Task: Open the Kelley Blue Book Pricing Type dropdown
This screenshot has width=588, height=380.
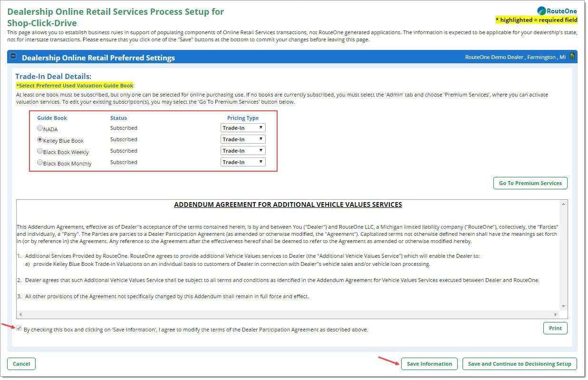Action: [243, 139]
